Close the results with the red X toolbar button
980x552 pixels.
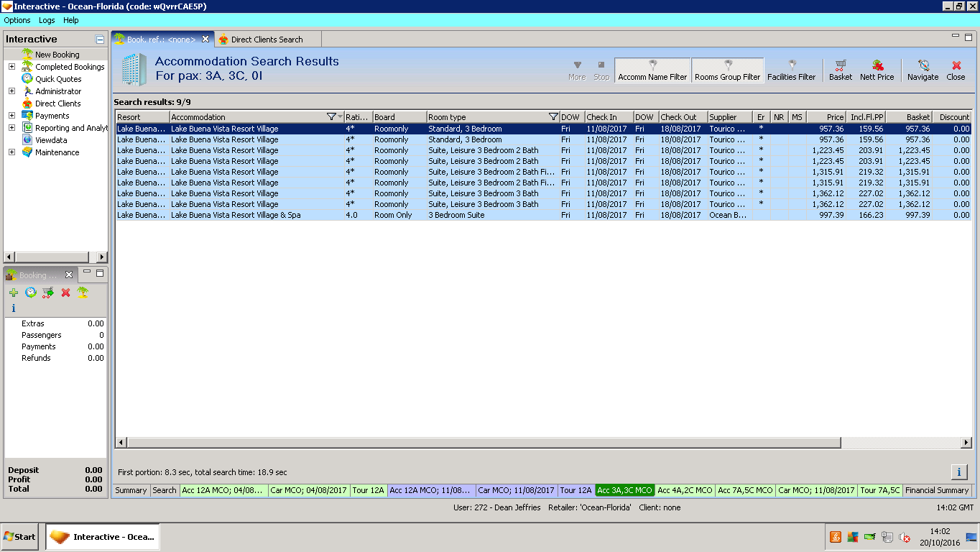[x=956, y=70]
